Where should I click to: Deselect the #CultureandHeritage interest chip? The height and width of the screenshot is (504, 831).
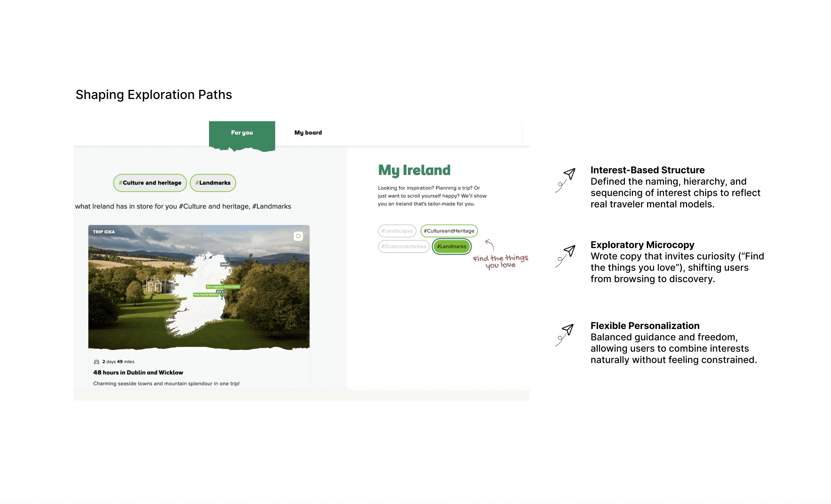(x=449, y=231)
